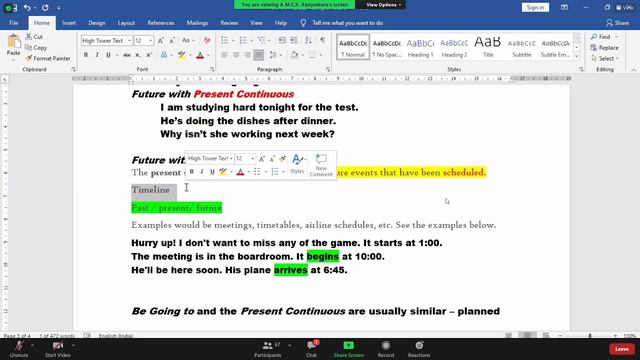Click the Paste icon in Clipboard group
Viewport: 640px width, 360px height.
click(13, 42)
